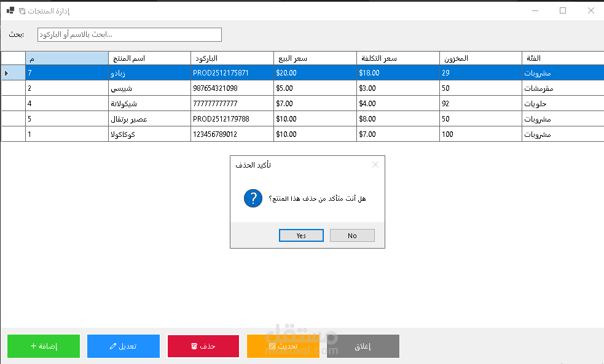
Task: Select product name كوكاكولا
Action: [123, 134]
